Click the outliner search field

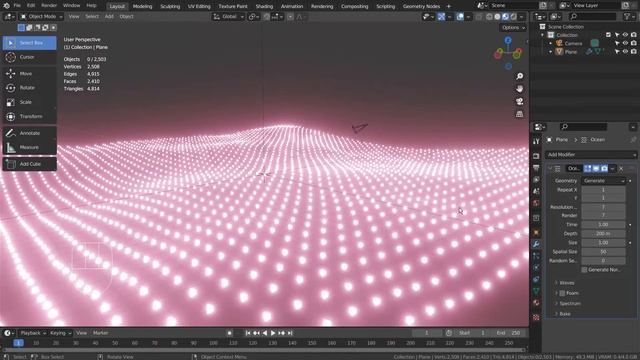[x=593, y=16]
